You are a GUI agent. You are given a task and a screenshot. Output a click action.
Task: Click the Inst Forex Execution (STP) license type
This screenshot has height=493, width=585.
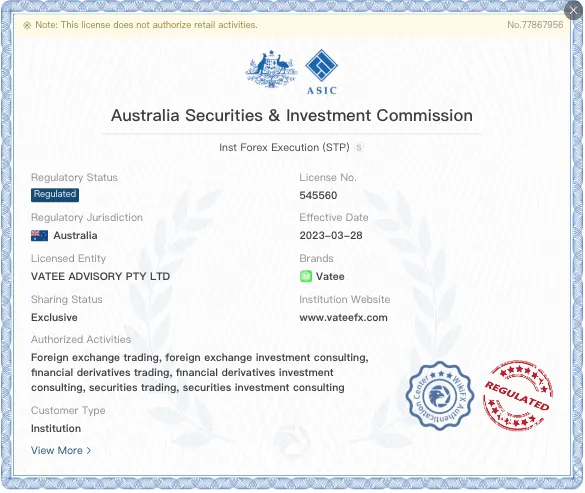(x=284, y=147)
